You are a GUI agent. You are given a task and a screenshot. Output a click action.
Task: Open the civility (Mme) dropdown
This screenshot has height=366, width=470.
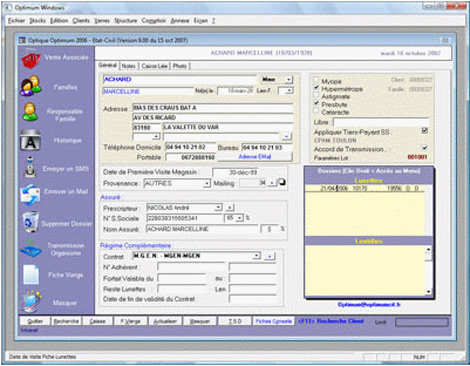point(289,80)
